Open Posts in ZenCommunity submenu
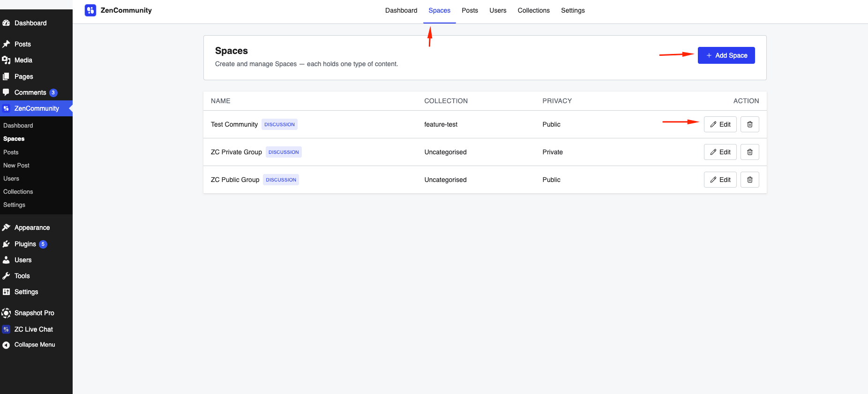868x394 pixels. (11, 152)
